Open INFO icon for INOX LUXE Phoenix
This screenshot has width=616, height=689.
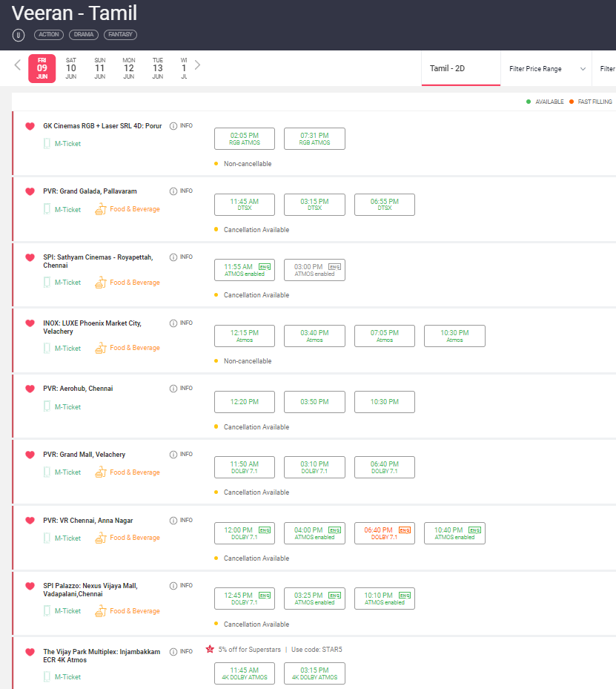(x=173, y=323)
